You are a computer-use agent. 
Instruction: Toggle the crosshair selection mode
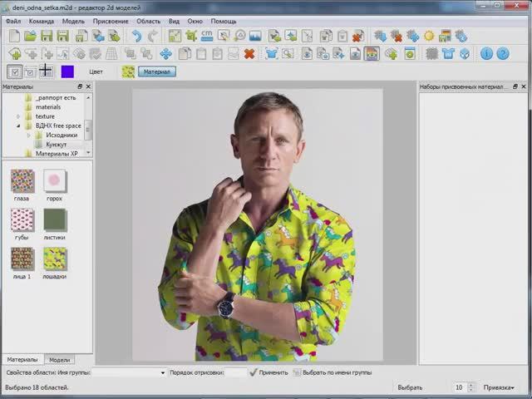click(x=46, y=71)
